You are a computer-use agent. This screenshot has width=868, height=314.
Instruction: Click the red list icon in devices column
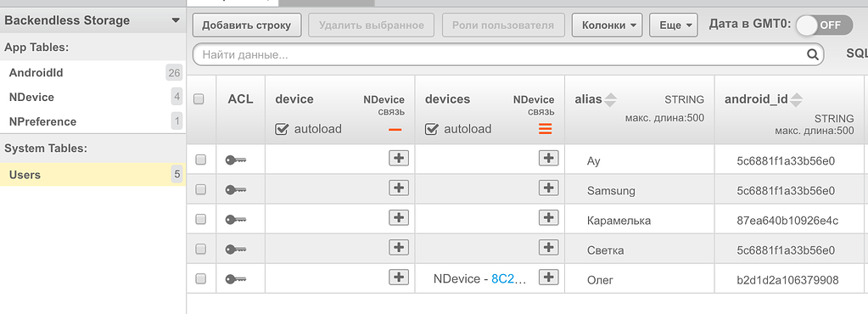coord(546,129)
